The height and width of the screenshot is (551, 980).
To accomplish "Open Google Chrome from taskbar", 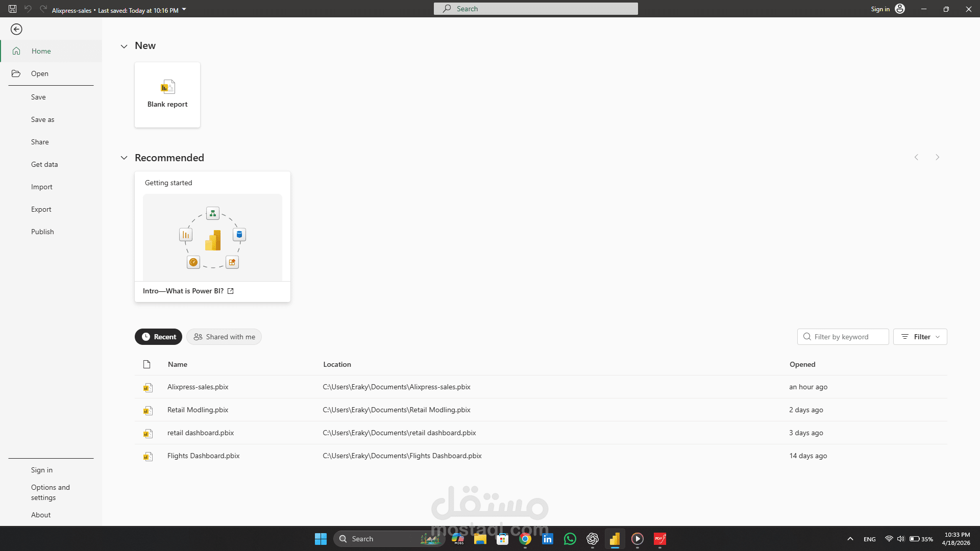I will tap(525, 539).
